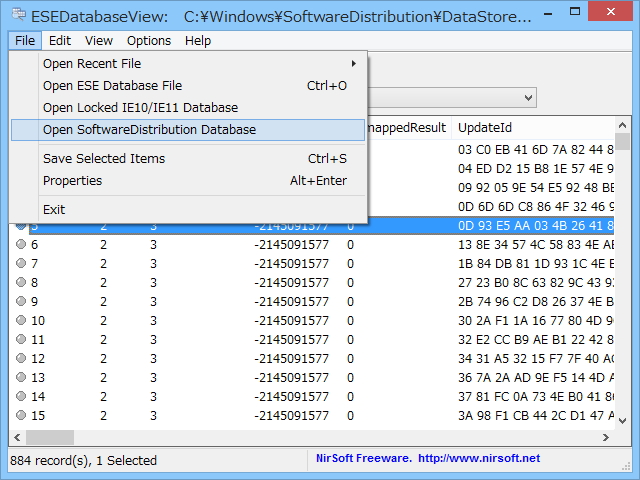Select Open Locked IE10/IE11 Database
This screenshot has width=640, height=480.
[188, 108]
